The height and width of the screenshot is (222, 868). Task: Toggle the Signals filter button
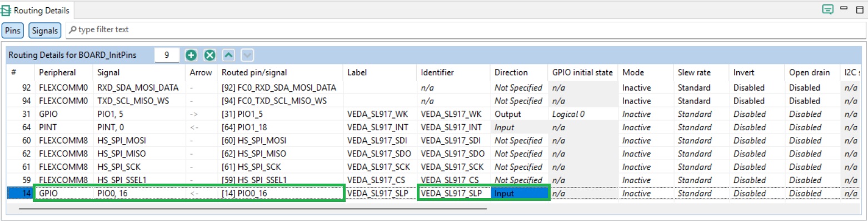tap(44, 31)
